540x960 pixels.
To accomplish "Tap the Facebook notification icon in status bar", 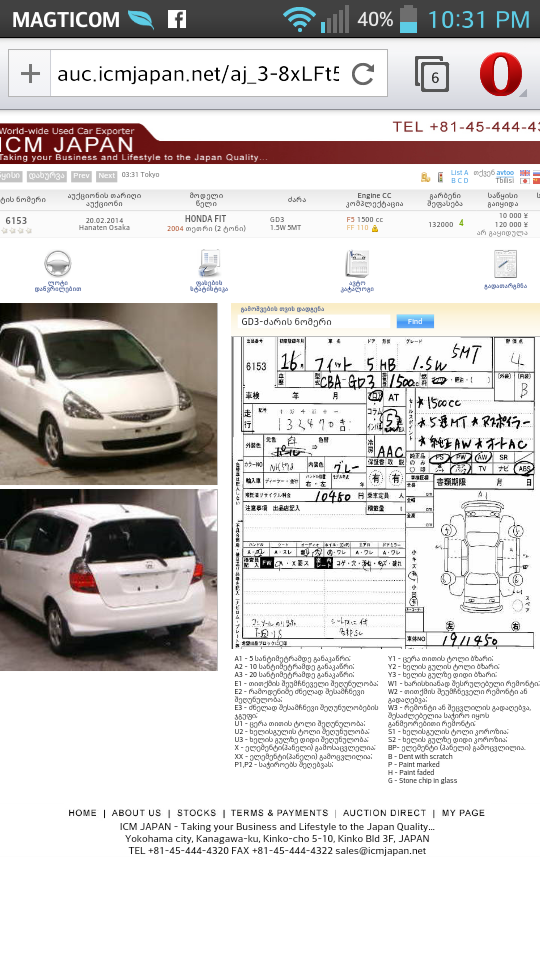I will [177, 19].
